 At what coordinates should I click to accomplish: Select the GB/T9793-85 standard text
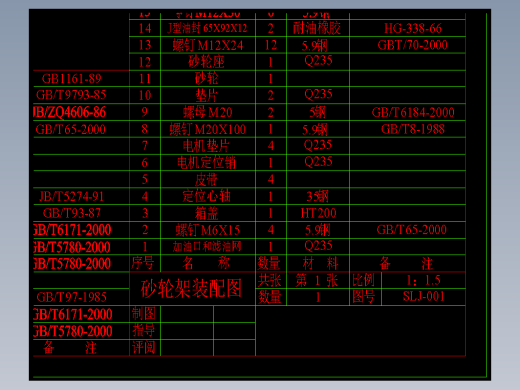71,95
